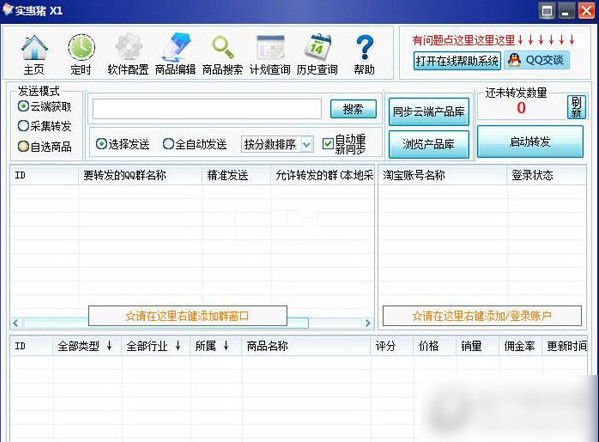Click the 登录状态 column header
599x442 pixels.
coord(546,175)
